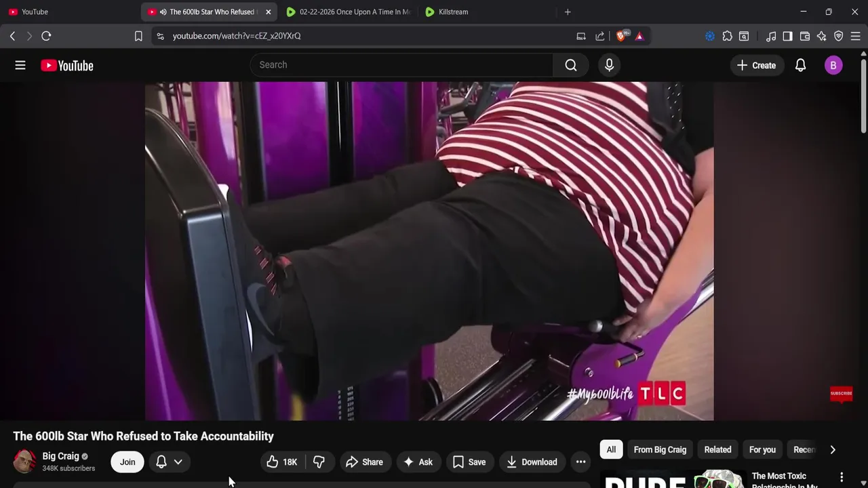
Task: Open the media control music note
Action: point(771,36)
